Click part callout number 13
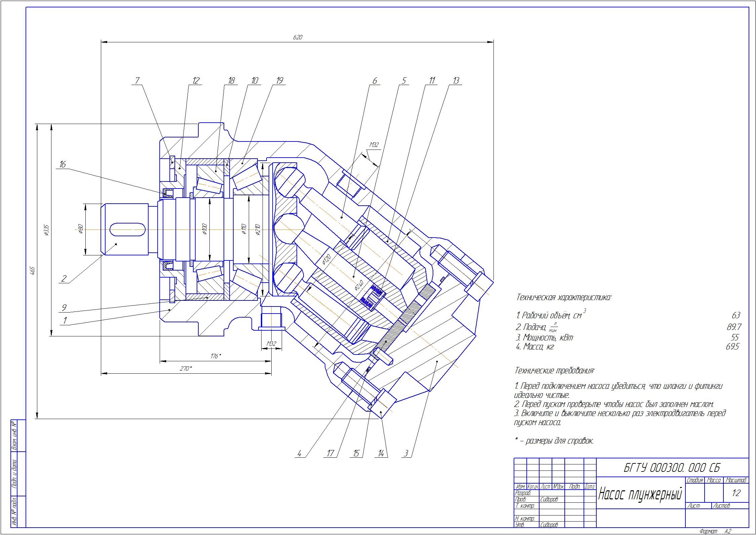This screenshot has height=535, width=756. (x=456, y=80)
